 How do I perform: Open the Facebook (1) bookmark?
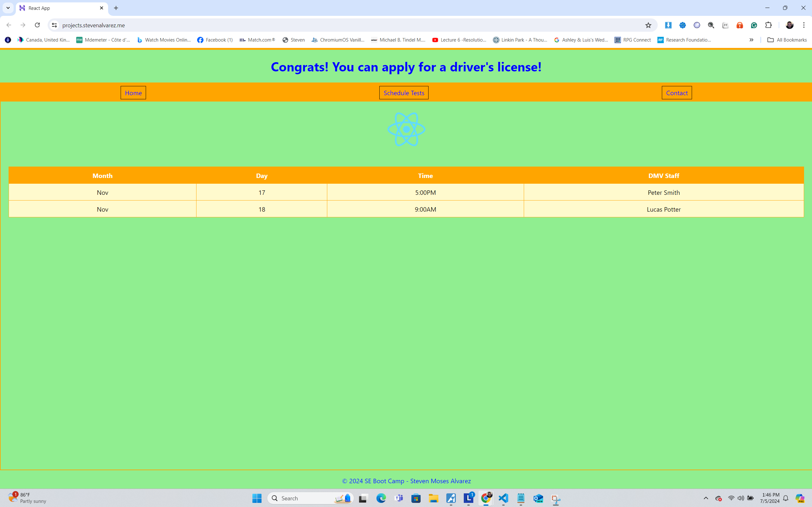click(x=215, y=40)
